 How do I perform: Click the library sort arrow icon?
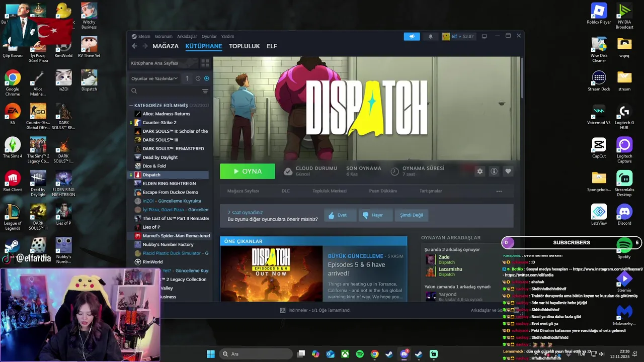click(x=187, y=78)
